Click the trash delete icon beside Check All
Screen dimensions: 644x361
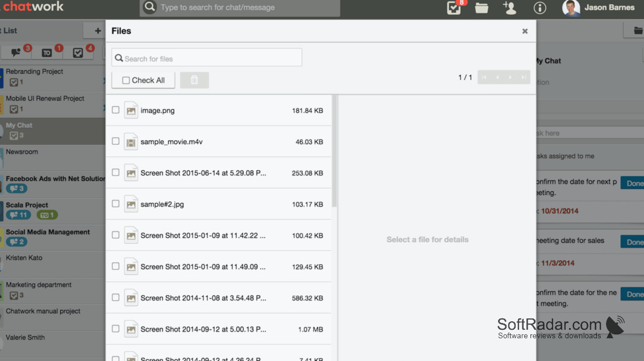194,80
